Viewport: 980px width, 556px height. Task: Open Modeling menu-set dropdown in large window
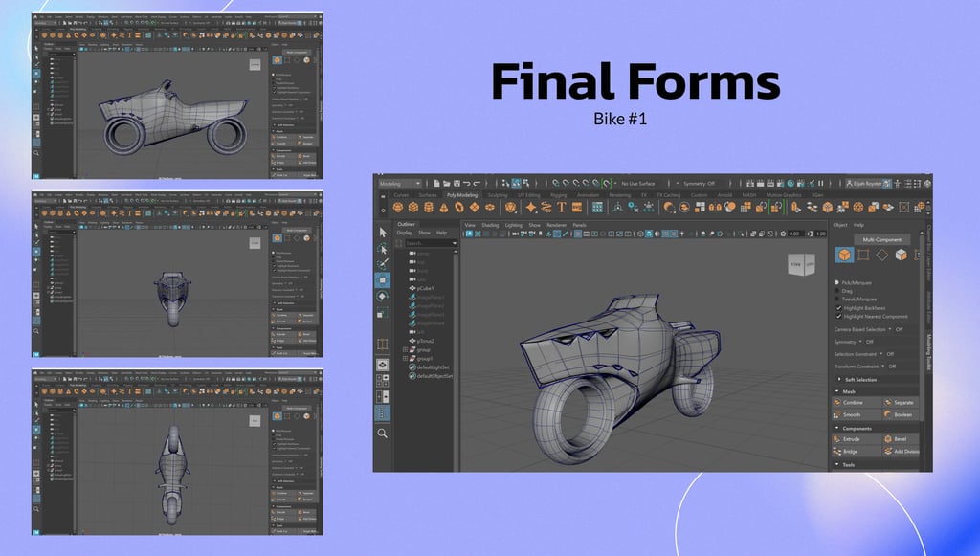(399, 183)
